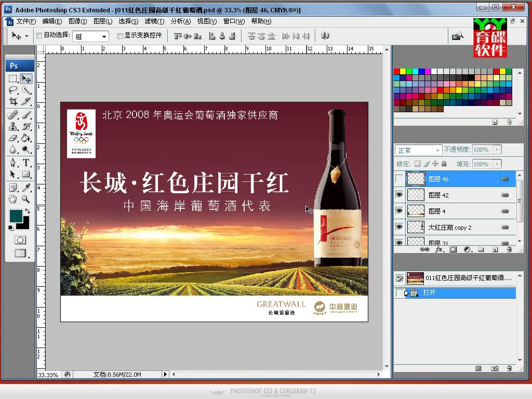The image size is (532, 399).
Task: Open the 文件(F) menu
Action: tap(26, 21)
